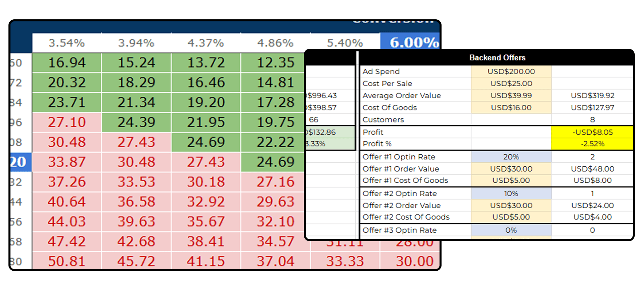Select the yellow Profit cell showing -USD$8.05

click(x=592, y=132)
